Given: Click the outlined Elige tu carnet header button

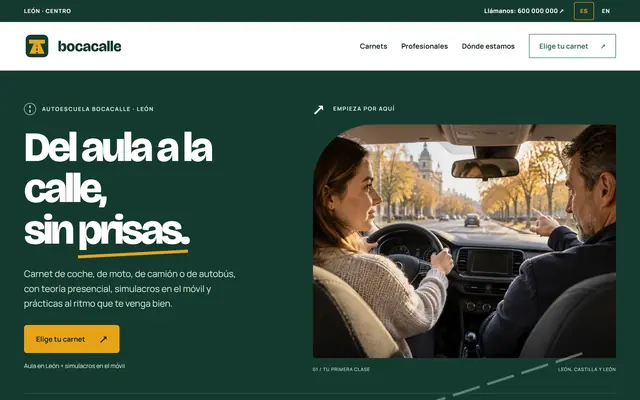Looking at the screenshot, I should click(572, 46).
